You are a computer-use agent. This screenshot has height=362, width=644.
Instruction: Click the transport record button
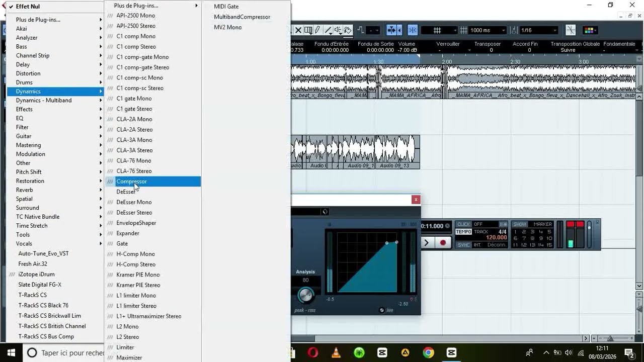click(443, 243)
